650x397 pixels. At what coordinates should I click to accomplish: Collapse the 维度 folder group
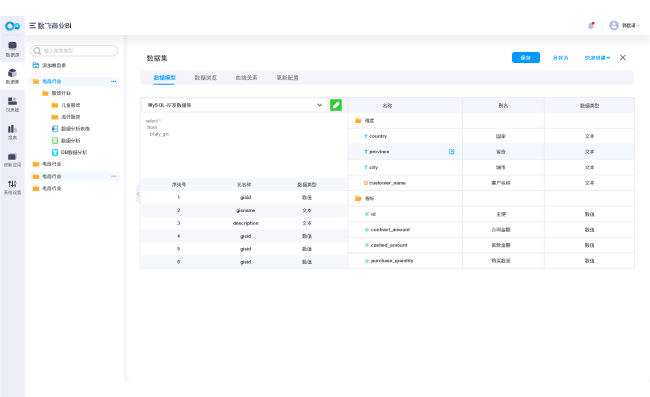358,121
